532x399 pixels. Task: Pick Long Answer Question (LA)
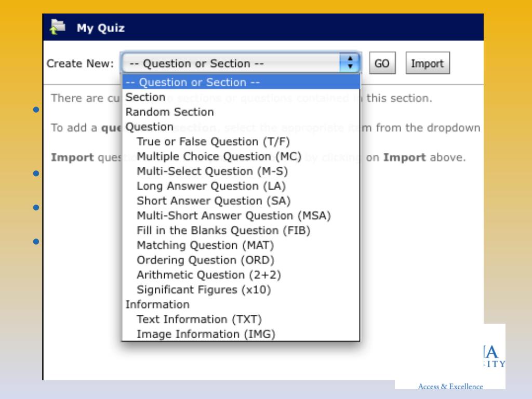[x=241, y=186]
